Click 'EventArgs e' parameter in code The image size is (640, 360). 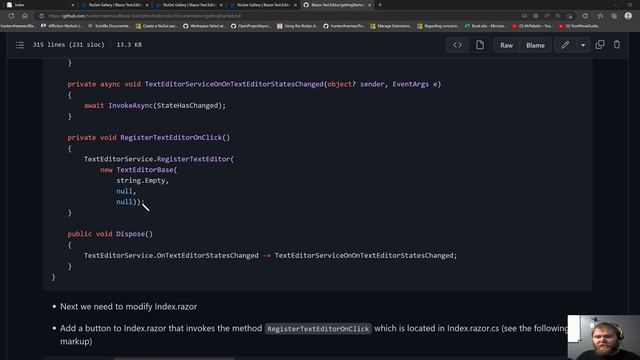tap(415, 84)
